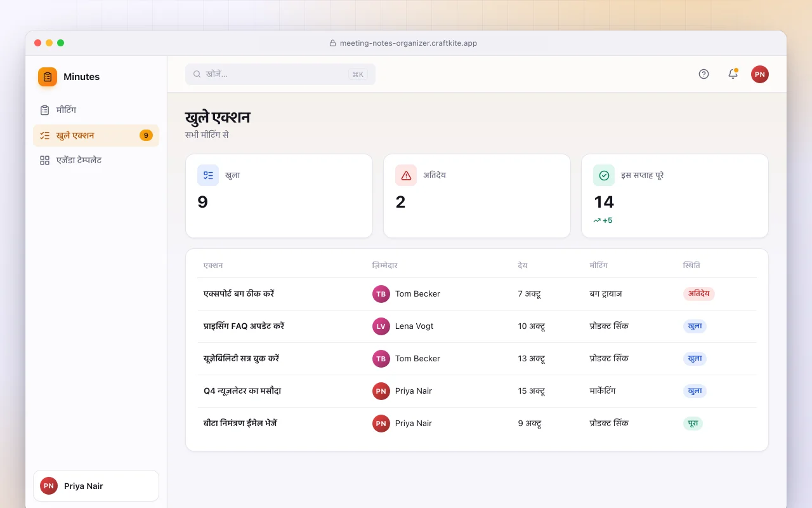Click the 7 अक्टू due date
The height and width of the screenshot is (508, 812).
(x=529, y=294)
